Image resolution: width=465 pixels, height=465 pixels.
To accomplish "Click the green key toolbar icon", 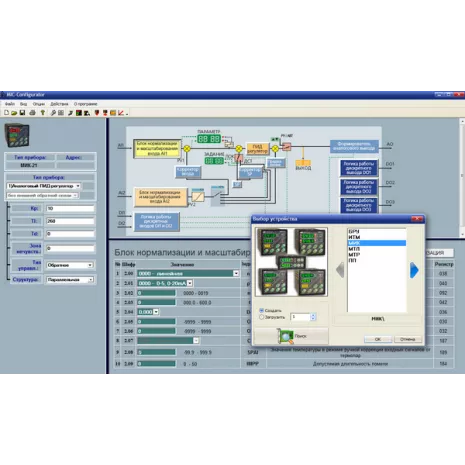I will (43, 113).
